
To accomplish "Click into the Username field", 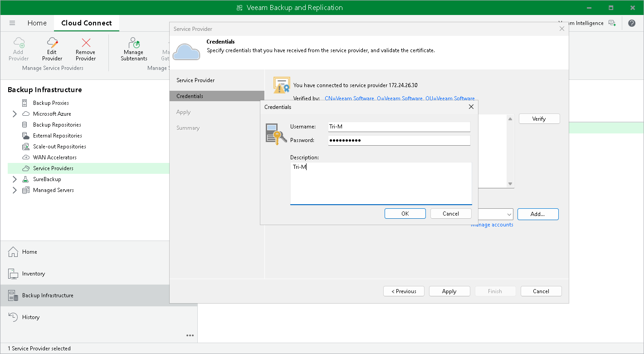I will [399, 127].
